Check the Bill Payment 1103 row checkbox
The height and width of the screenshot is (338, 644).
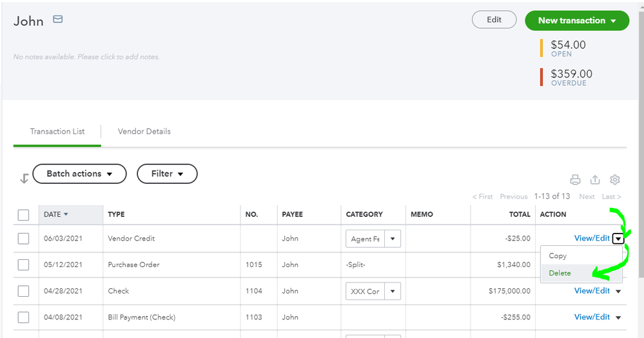tap(23, 317)
